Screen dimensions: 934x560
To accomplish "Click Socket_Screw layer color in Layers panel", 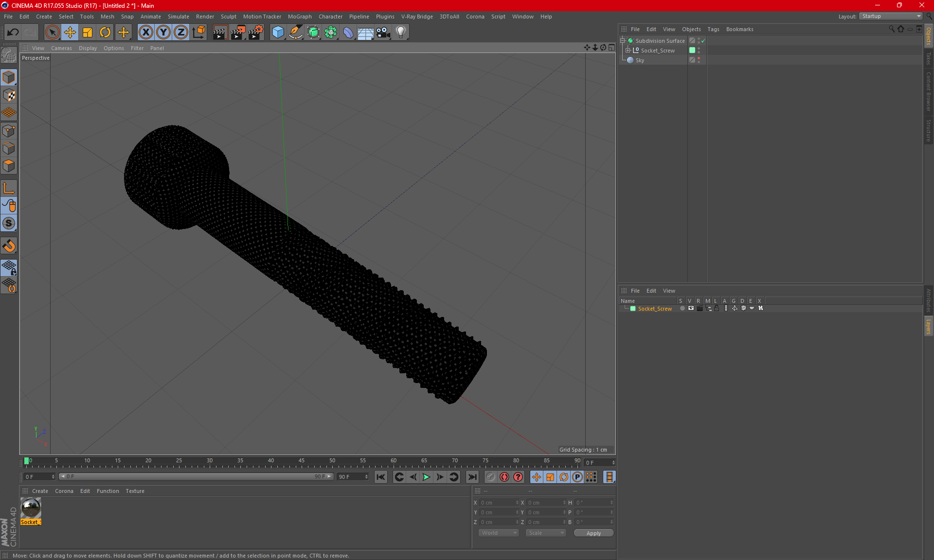I will (x=633, y=309).
